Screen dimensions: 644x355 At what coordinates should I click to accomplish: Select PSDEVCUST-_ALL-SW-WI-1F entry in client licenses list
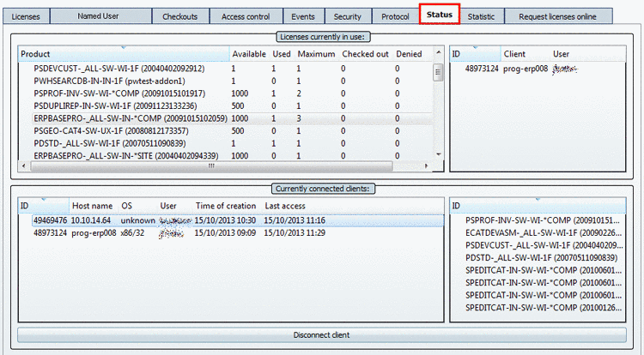pyautogui.click(x=543, y=245)
